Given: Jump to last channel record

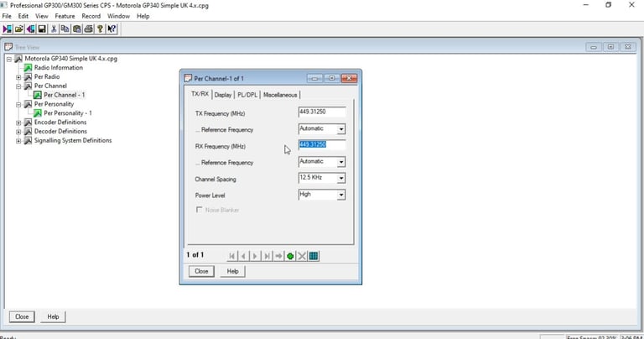Looking at the screenshot, I should pyautogui.click(x=267, y=256).
